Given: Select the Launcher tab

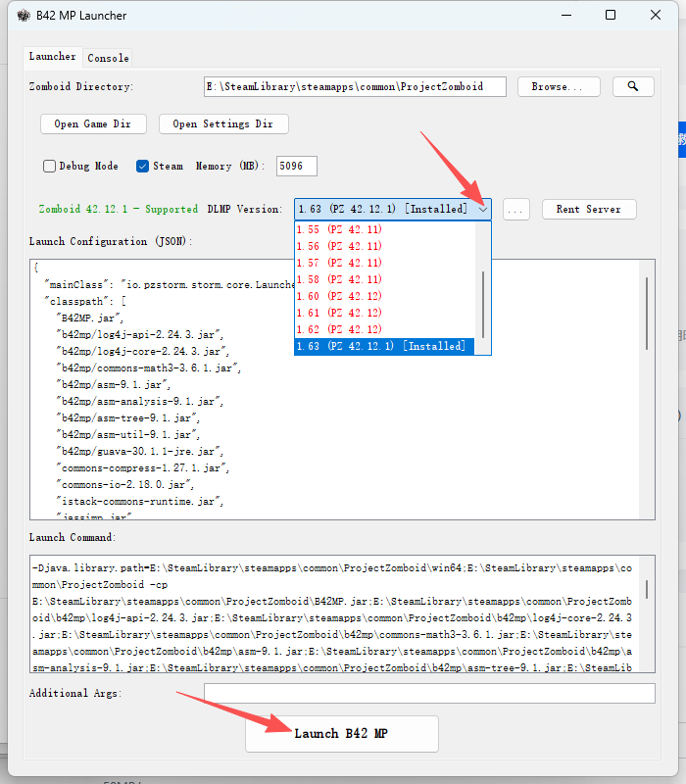Looking at the screenshot, I should tap(53, 57).
